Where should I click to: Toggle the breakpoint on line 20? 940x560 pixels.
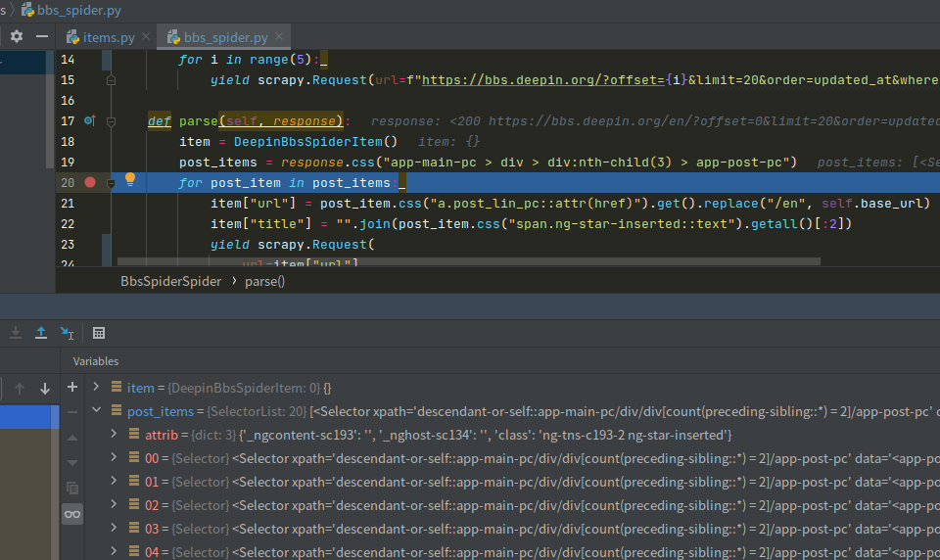pyautogui.click(x=91, y=182)
